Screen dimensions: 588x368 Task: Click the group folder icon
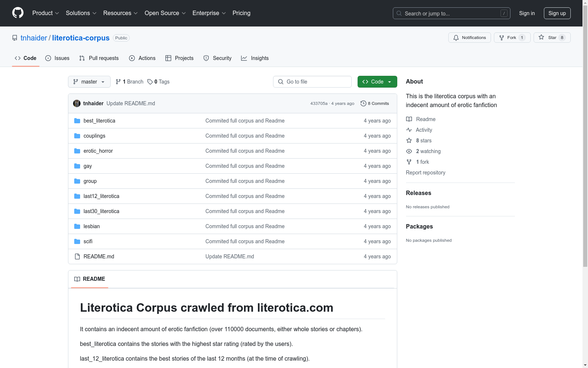[77, 181]
